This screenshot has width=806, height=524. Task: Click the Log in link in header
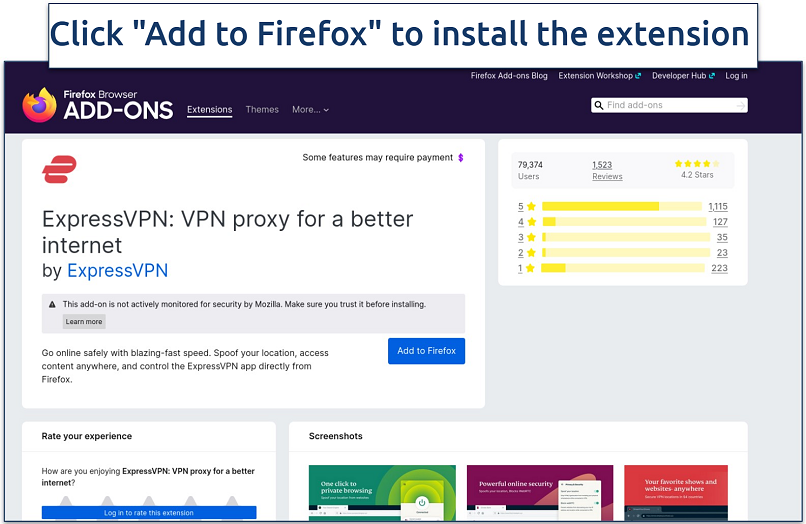click(x=736, y=76)
